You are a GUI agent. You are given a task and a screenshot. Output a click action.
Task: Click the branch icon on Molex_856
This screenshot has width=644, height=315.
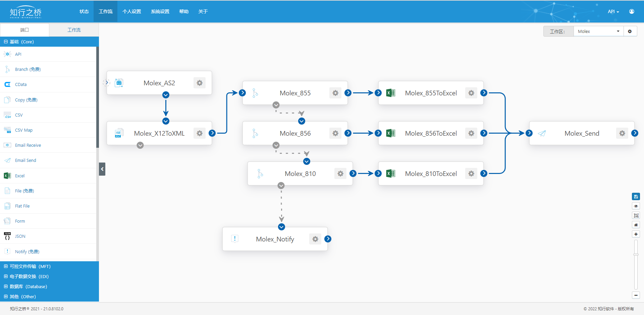point(255,133)
